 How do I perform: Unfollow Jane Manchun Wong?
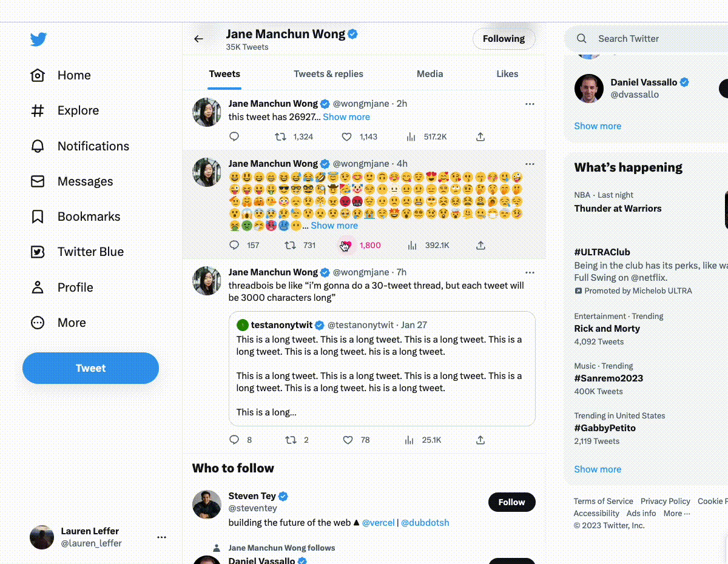click(x=504, y=38)
